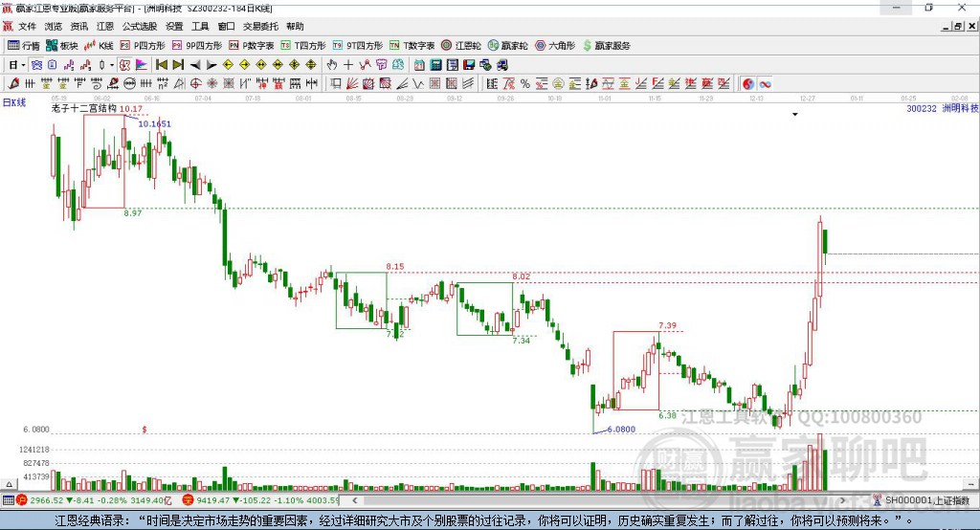This screenshot has height=530, width=980.
Task: Click the red-blue yin-yang icon
Action: pos(748,84)
